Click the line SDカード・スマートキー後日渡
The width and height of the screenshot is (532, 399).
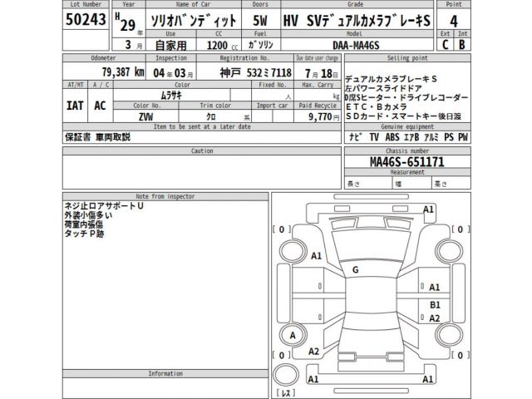click(x=403, y=116)
